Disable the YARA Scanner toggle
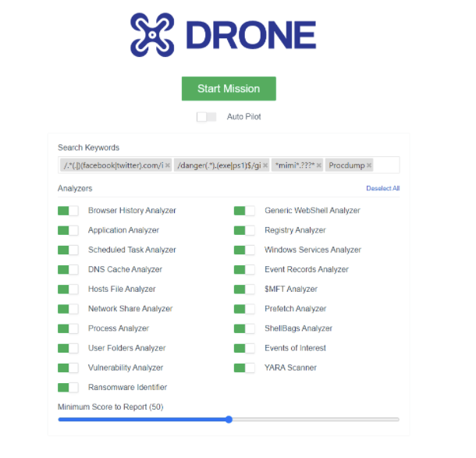The image size is (476, 458). click(244, 367)
